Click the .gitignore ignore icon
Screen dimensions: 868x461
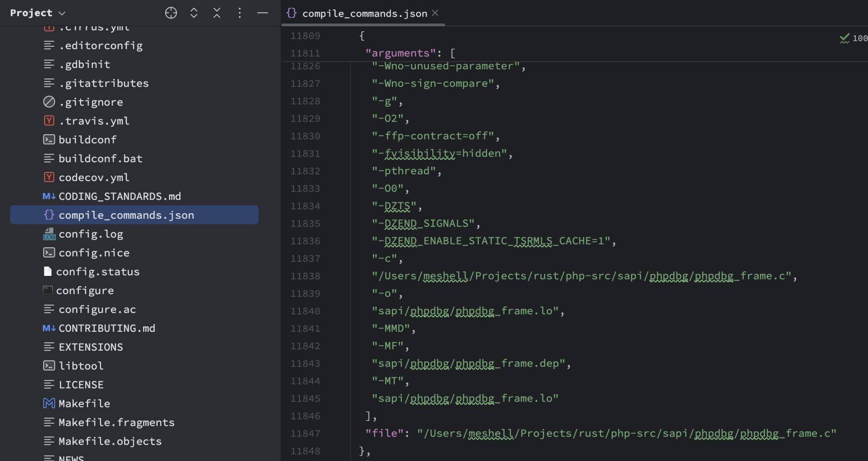pos(49,102)
